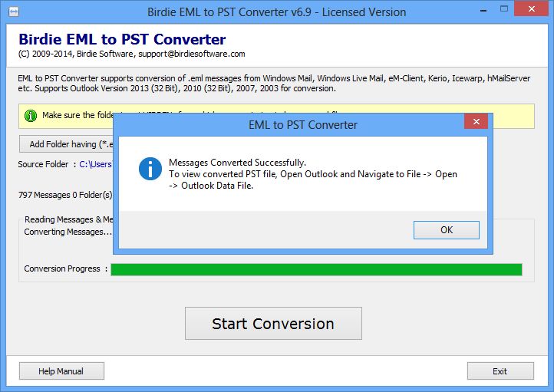Click the 'Reading Messages' group label
554x392 pixels.
point(69,219)
